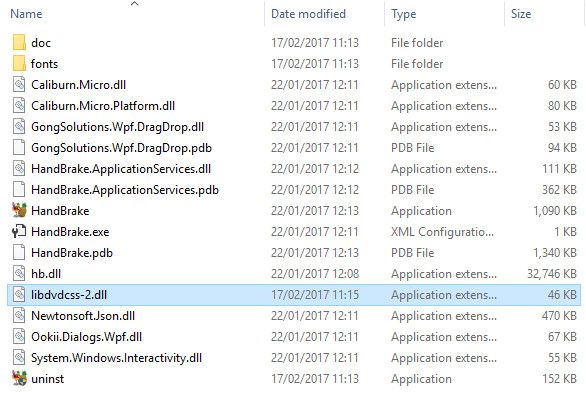Select the doc folder name
The width and height of the screenshot is (586, 395).
[x=41, y=43]
